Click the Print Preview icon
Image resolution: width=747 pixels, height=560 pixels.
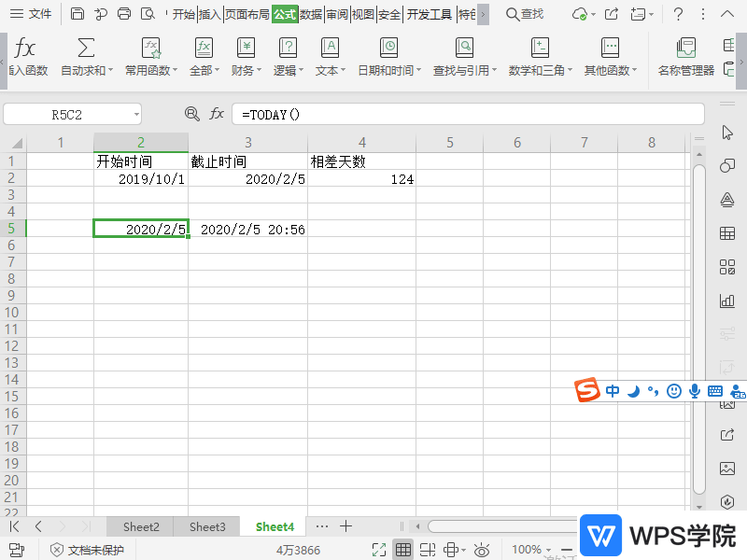[148, 14]
